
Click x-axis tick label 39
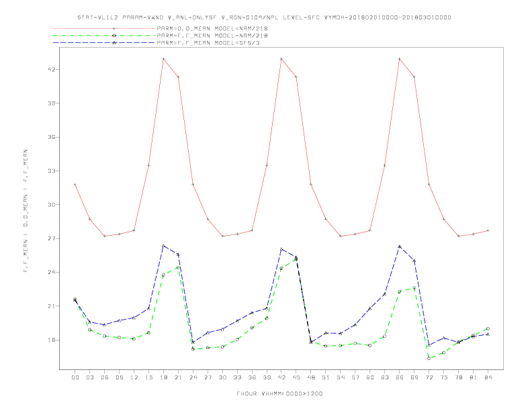(267, 377)
